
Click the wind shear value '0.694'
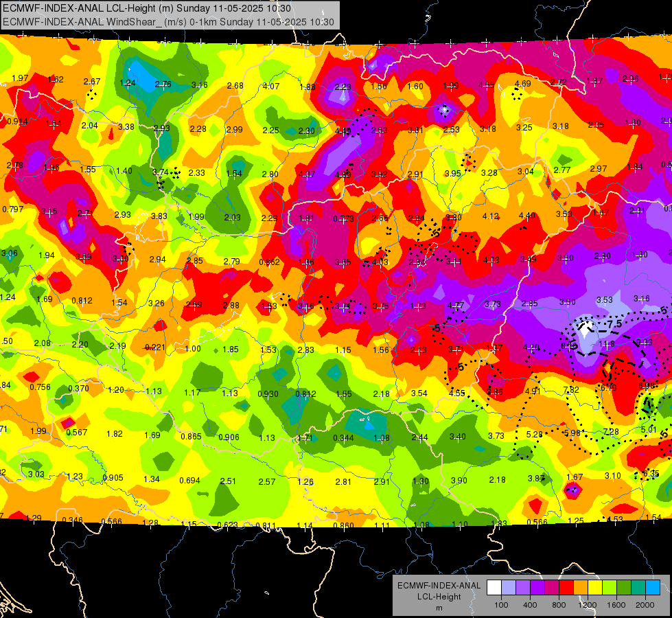click(189, 481)
